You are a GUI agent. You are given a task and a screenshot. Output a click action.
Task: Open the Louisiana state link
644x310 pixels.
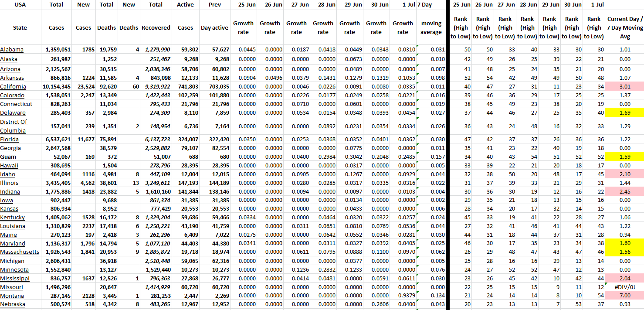coord(13,226)
